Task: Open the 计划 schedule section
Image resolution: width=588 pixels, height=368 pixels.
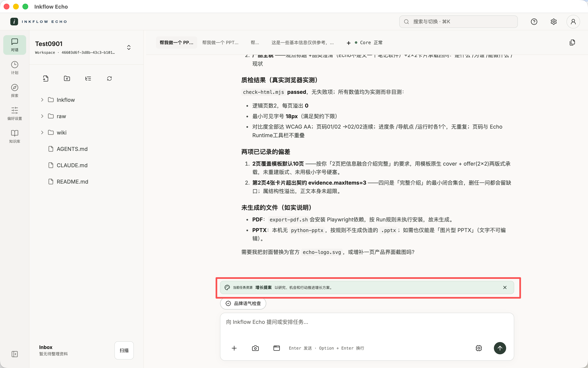Action: click(14, 68)
